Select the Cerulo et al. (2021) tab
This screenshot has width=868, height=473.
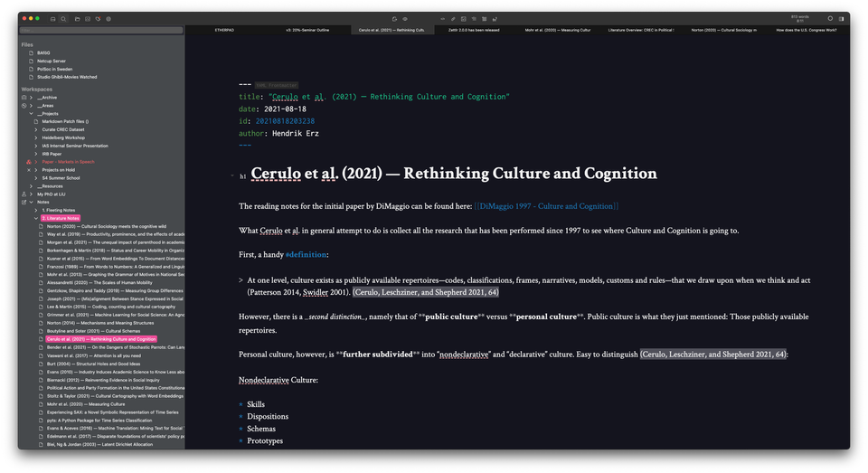coord(392,30)
